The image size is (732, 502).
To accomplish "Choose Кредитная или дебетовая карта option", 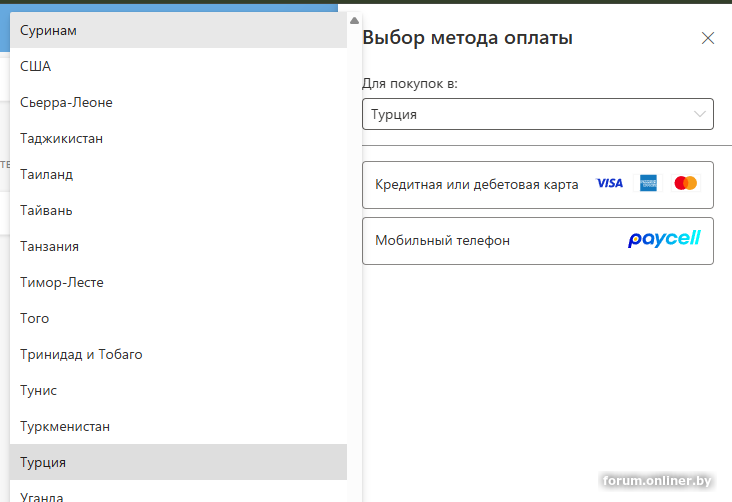I will 538,185.
